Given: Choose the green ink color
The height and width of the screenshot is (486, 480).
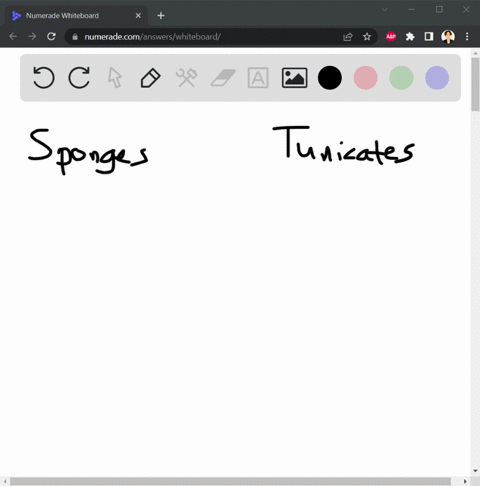Looking at the screenshot, I should tap(401, 78).
